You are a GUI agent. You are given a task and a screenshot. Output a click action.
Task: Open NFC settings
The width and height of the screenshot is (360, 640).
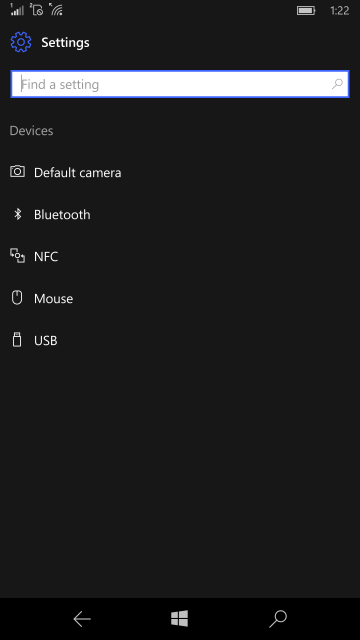tap(180, 256)
